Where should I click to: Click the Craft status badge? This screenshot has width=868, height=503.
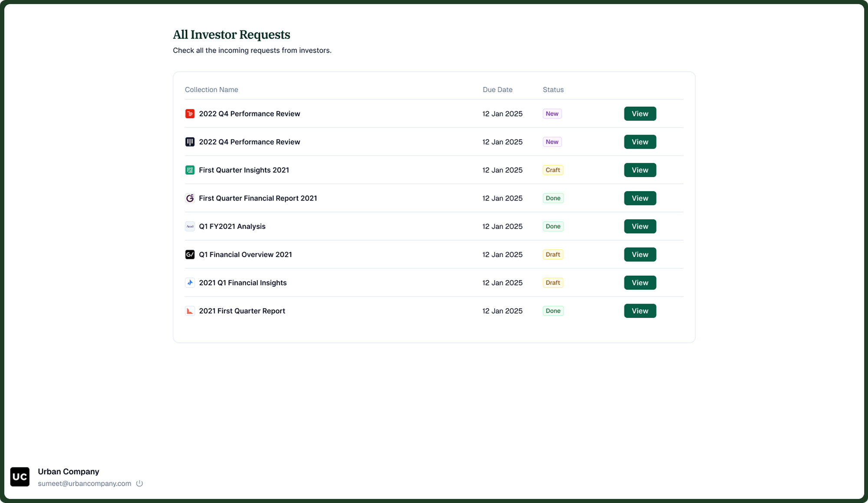[x=553, y=170]
